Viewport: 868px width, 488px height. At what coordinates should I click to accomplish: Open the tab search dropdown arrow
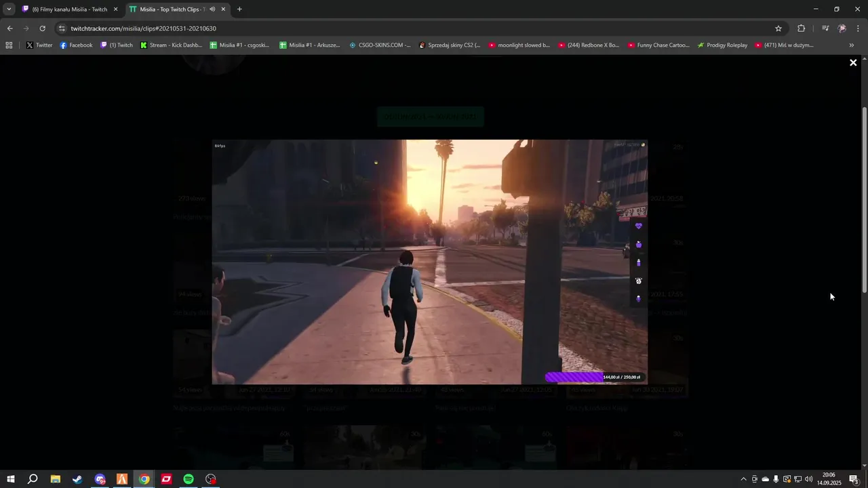point(9,9)
